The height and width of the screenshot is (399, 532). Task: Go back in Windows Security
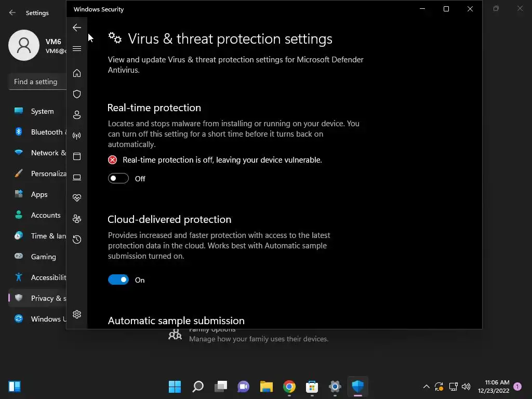click(77, 28)
